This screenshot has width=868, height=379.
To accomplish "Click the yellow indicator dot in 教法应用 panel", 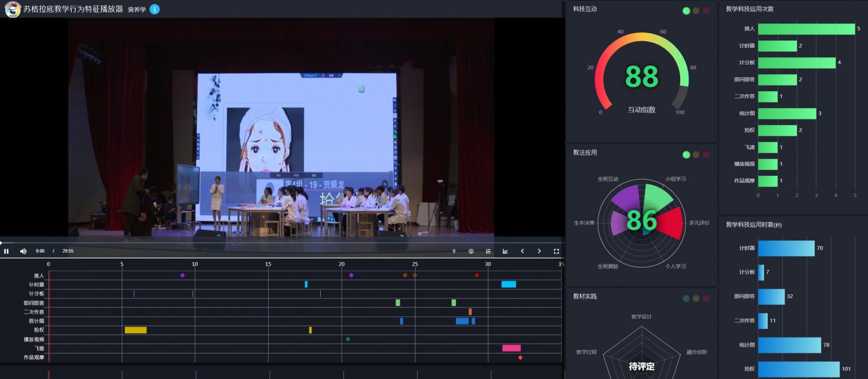I will click(x=696, y=155).
